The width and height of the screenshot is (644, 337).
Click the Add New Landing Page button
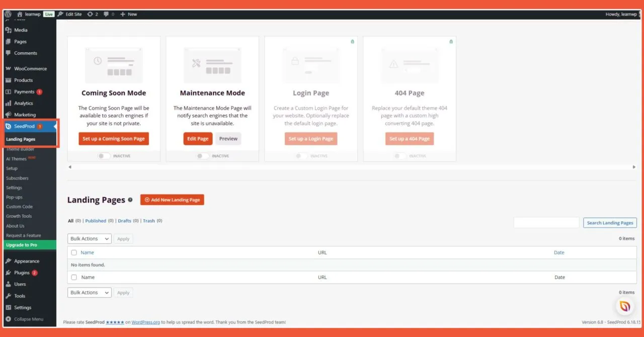[x=172, y=199]
